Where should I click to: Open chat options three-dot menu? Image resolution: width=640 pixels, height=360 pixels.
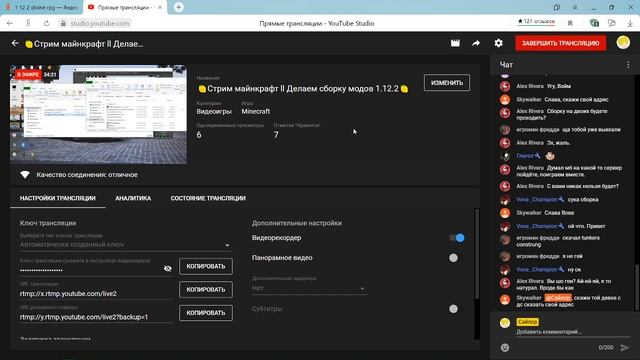628,64
